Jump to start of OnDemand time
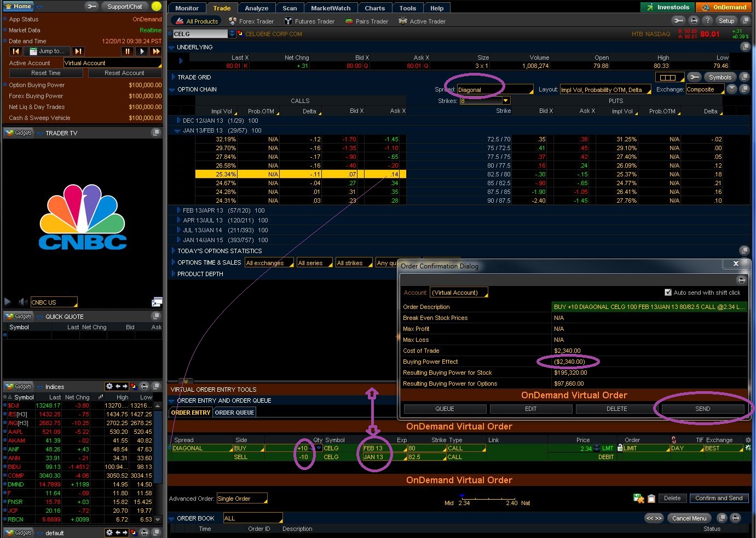 pyautogui.click(x=16, y=51)
